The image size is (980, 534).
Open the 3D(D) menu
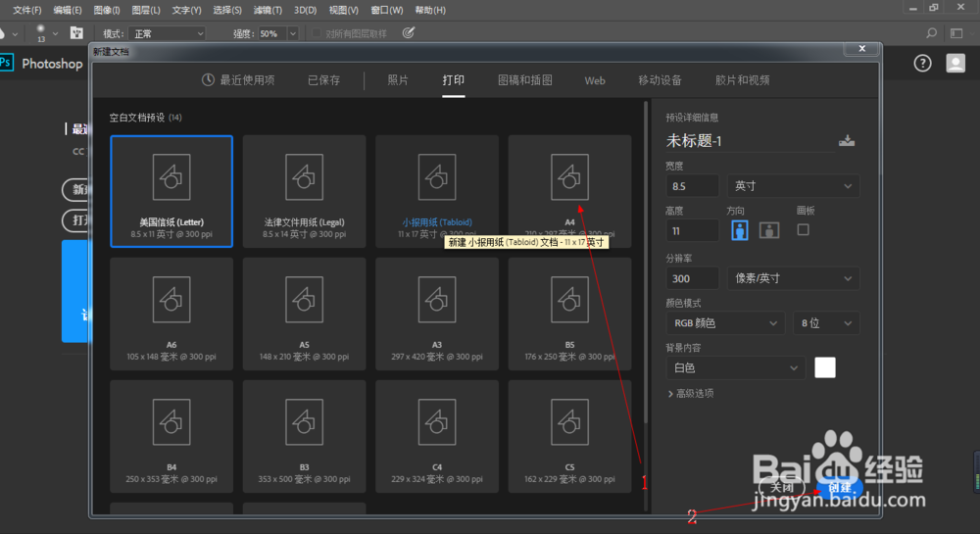pos(305,10)
